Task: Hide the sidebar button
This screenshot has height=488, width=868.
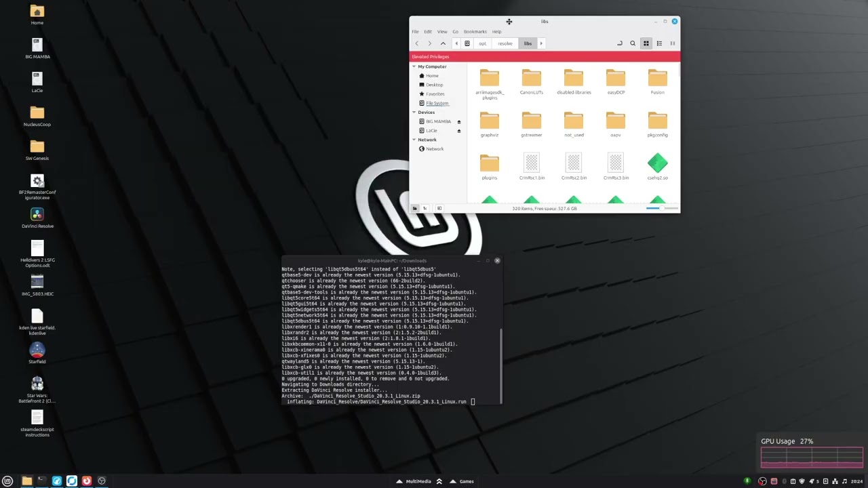Action: [439, 208]
